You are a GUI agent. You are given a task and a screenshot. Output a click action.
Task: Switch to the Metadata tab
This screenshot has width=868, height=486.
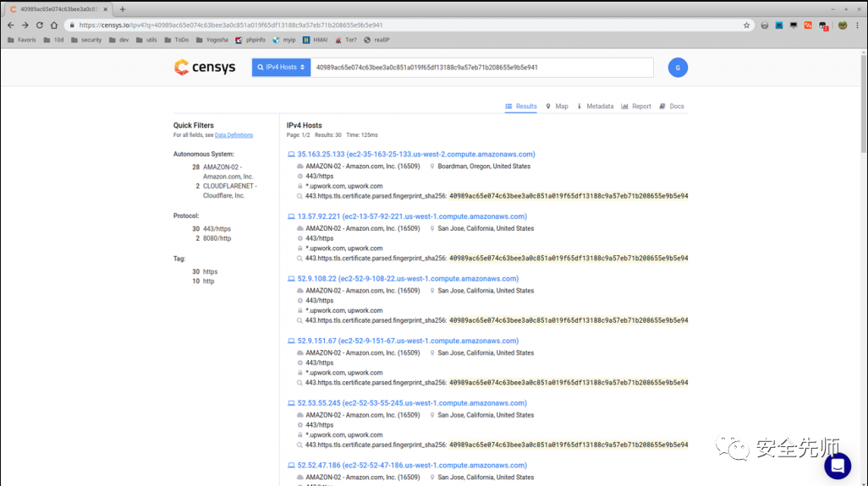pos(595,106)
